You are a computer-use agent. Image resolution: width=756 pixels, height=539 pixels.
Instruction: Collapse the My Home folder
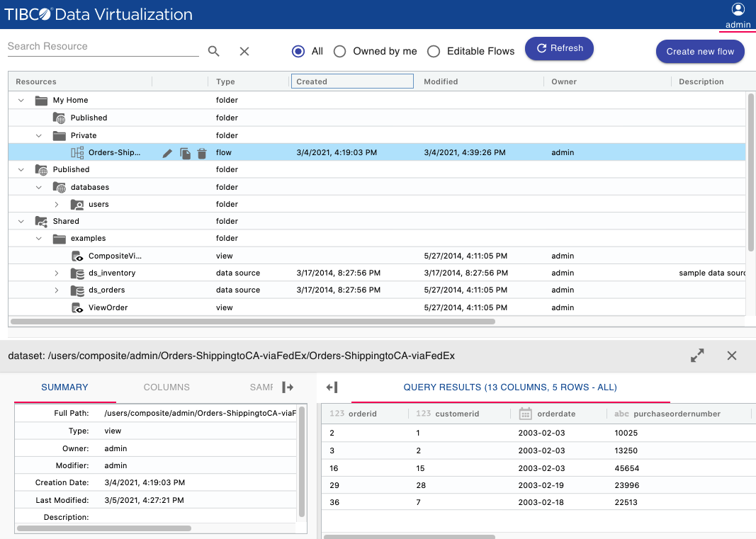tap(21, 101)
